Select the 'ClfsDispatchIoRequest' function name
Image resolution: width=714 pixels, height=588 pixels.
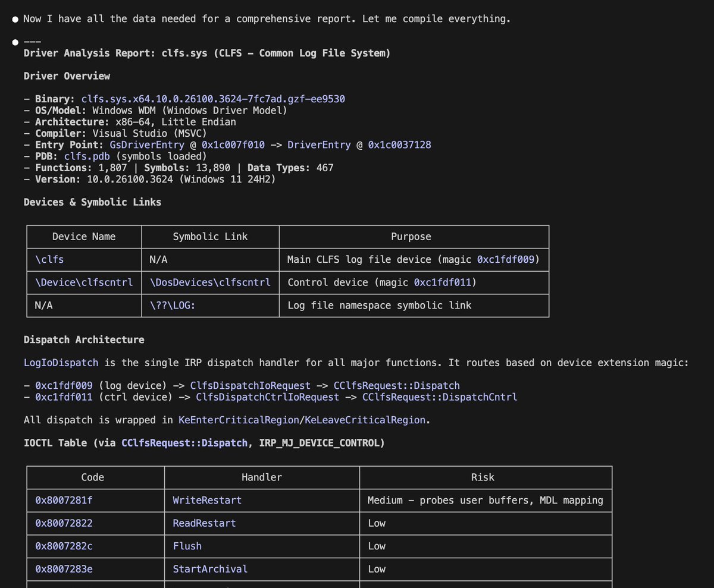pos(250,385)
